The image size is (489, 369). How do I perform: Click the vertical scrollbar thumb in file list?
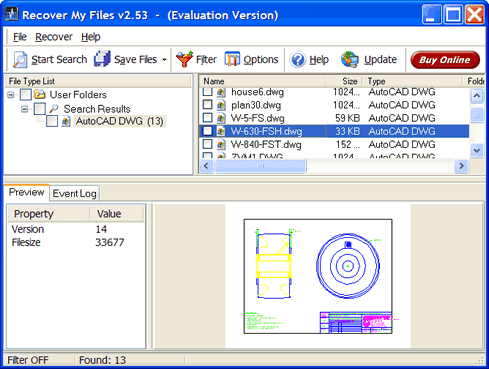(x=477, y=115)
